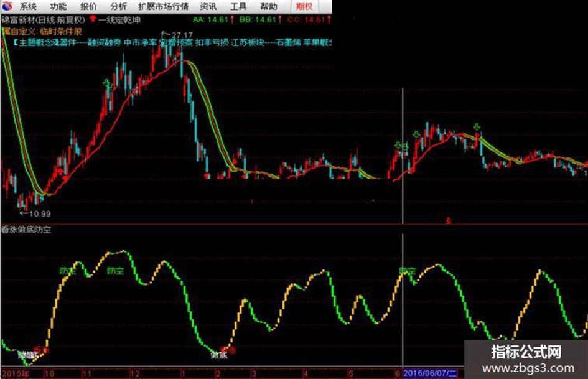Viewport: 588px width, 379px height.
Task: Select the 看涨做底防空 sub-indicator label
Action: pos(26,229)
